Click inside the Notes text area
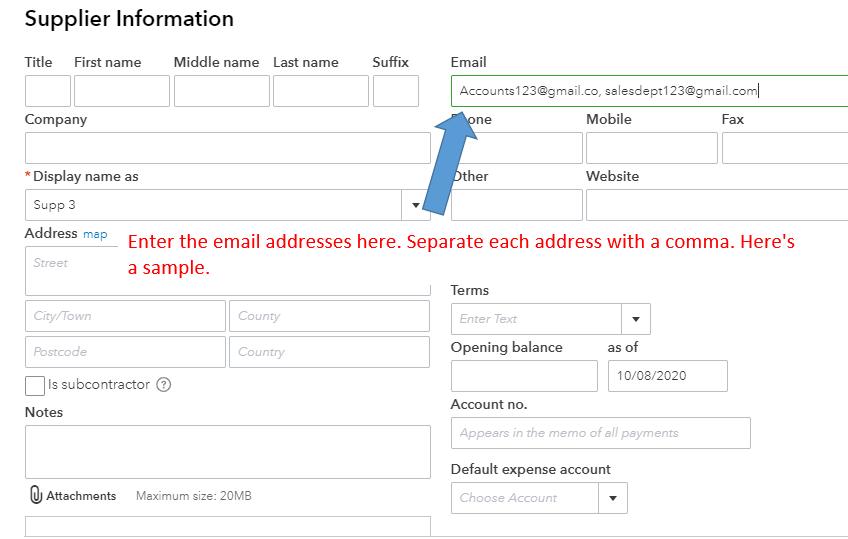The image size is (848, 539). (x=227, y=452)
